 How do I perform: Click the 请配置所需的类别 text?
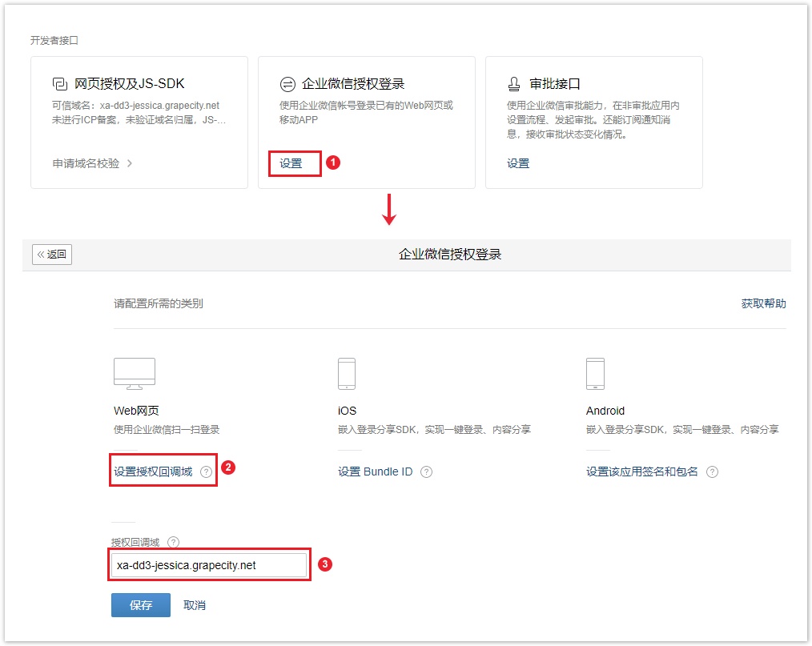[x=159, y=303]
